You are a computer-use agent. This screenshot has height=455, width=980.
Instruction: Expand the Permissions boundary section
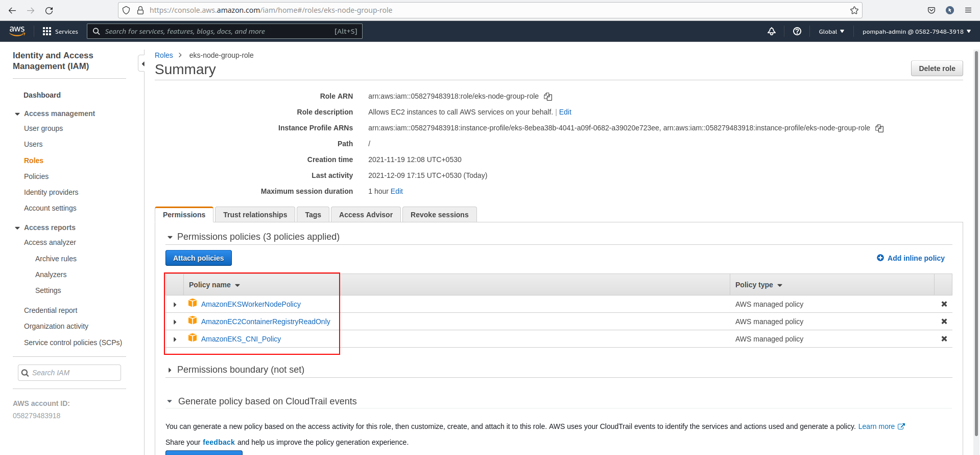[170, 370]
